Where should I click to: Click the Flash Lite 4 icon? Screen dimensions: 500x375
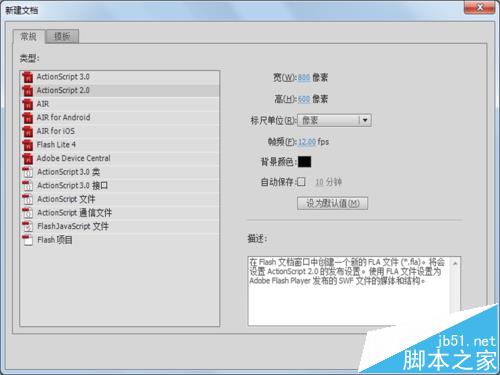tap(28, 145)
